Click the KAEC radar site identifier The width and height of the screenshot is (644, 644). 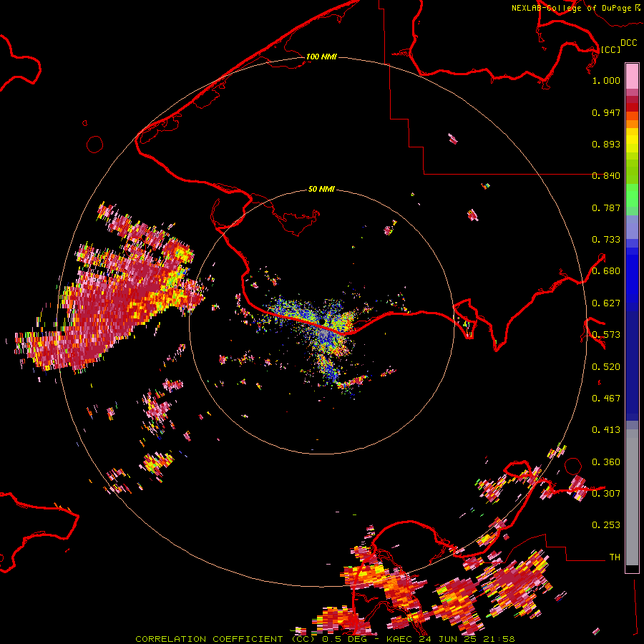click(x=399, y=639)
